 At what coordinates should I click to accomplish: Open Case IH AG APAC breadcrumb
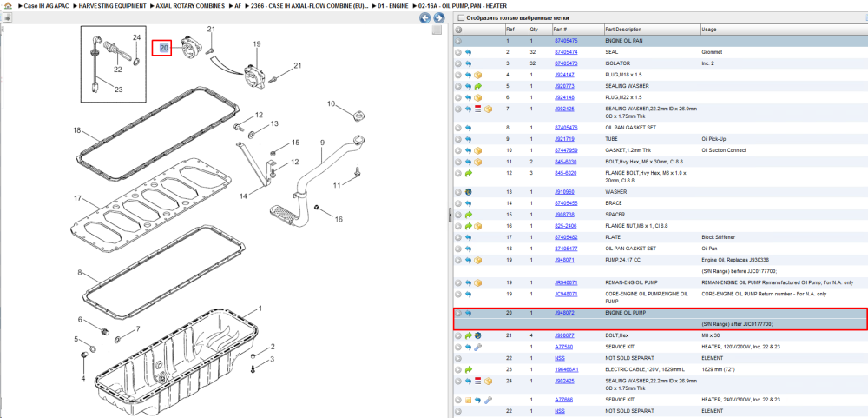47,5
